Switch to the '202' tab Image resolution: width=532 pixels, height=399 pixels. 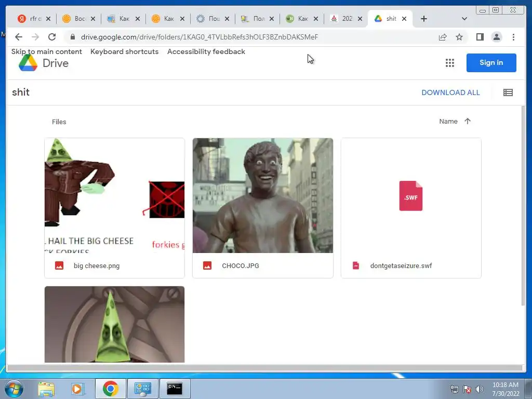tap(345, 19)
